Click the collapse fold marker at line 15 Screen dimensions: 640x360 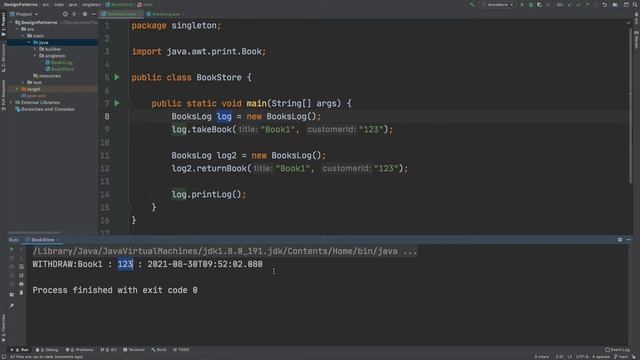click(129, 207)
